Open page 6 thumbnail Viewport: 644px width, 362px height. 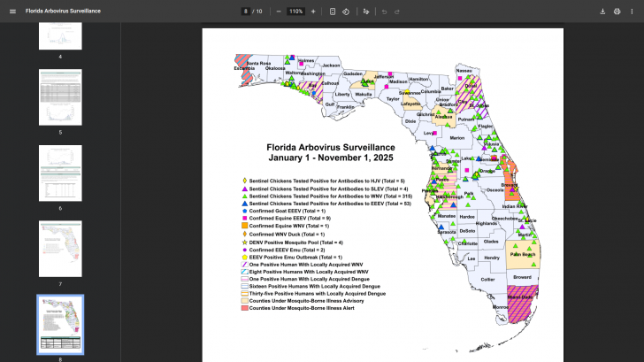[x=60, y=173]
